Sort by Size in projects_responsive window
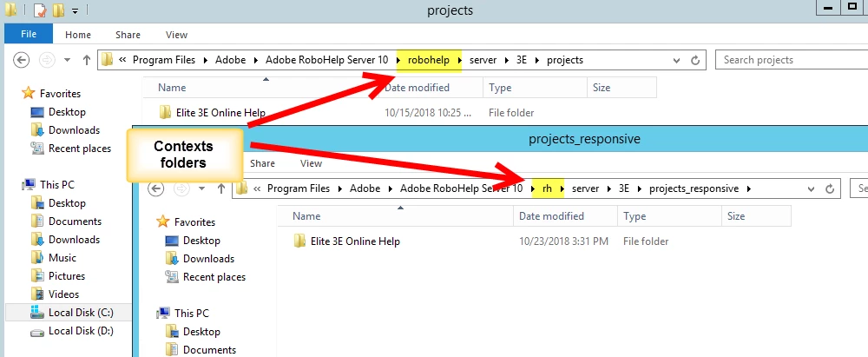Image resolution: width=868 pixels, height=357 pixels. point(736,216)
